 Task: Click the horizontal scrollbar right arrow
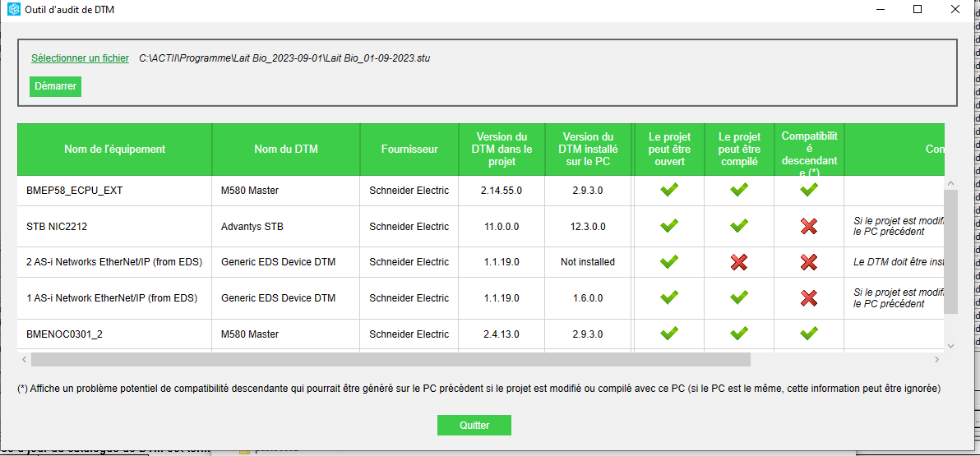point(936,360)
